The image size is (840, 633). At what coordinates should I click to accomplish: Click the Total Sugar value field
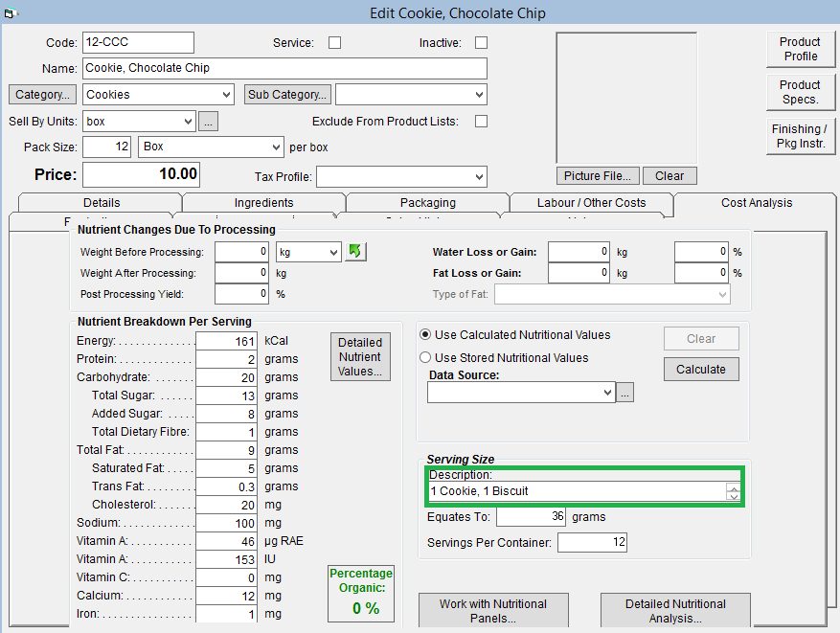pos(226,396)
